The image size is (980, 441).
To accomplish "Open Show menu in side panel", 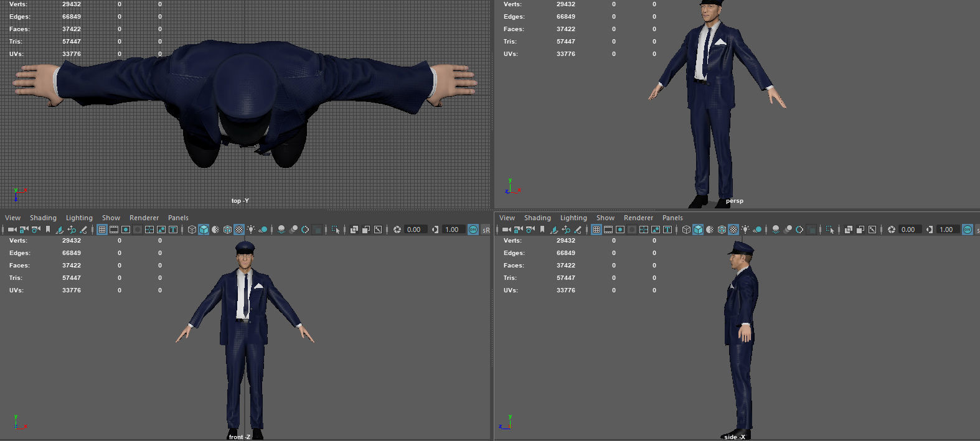I will pos(605,218).
